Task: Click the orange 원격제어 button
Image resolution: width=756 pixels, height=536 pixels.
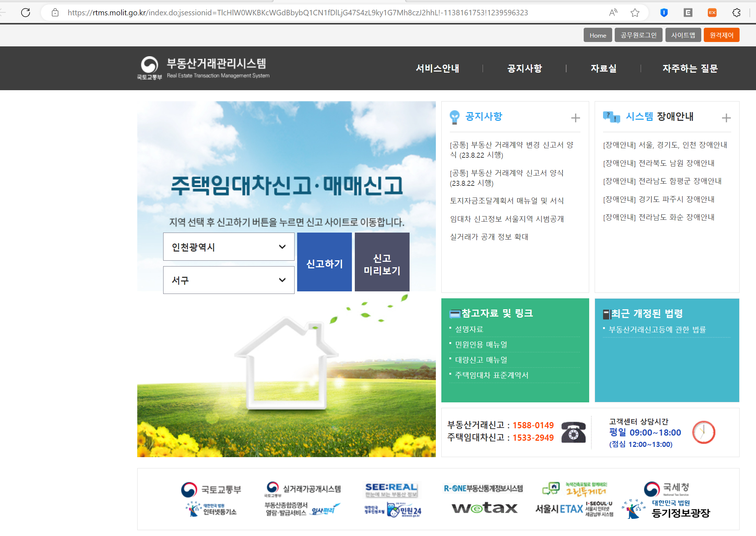Action: (721, 35)
